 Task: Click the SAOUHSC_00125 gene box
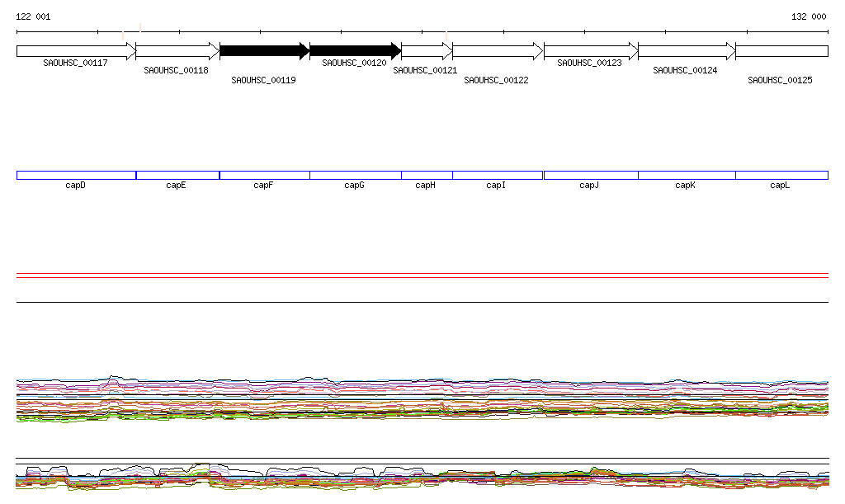[x=781, y=51]
